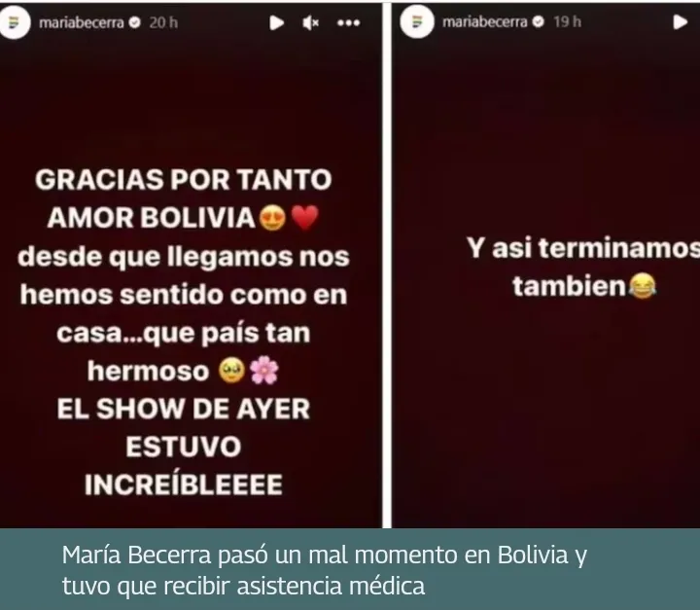Play the left story posted 20 h ago
Image resolution: width=700 pixels, height=610 pixels.
click(276, 22)
